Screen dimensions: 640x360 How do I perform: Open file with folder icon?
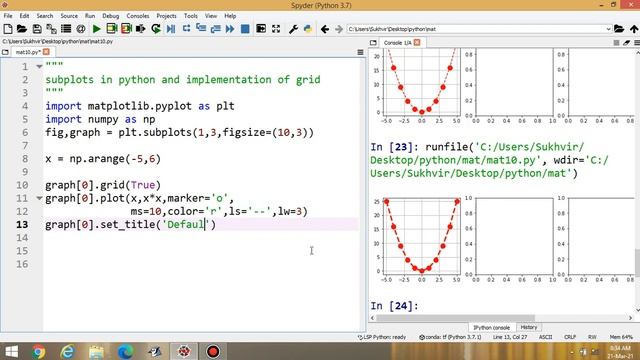[x=22, y=29]
